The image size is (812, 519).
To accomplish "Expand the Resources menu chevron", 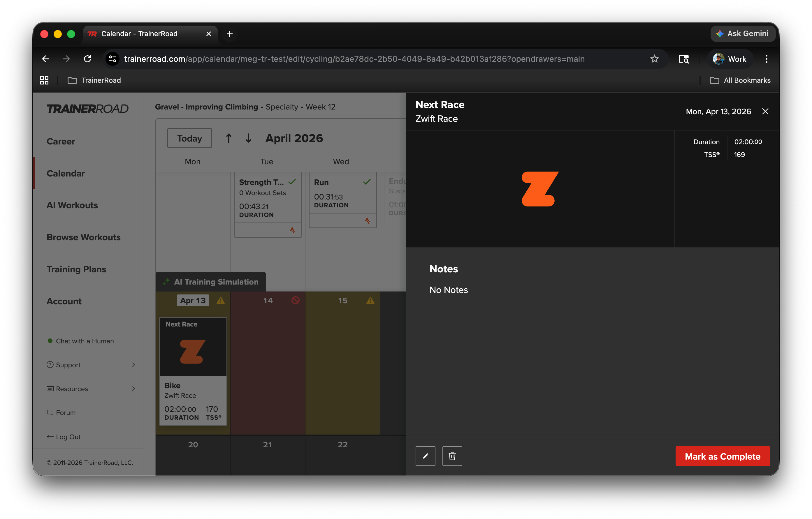I will pos(133,389).
